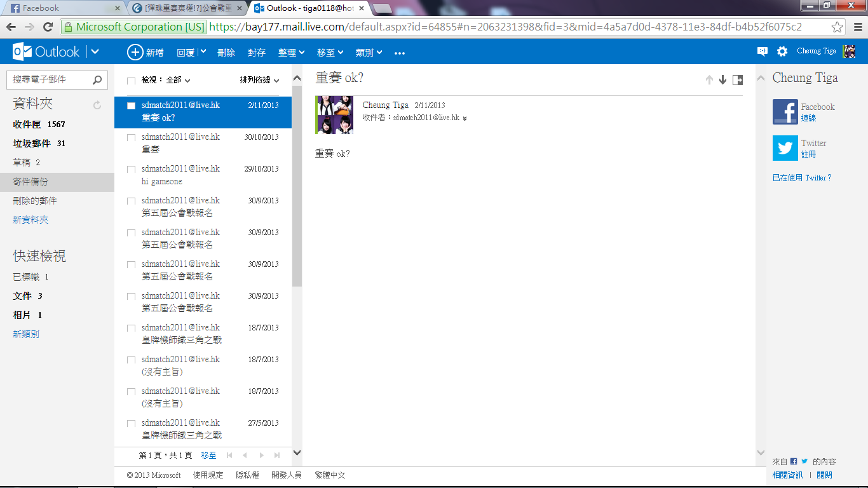
Task: Reply using the 回覆 button
Action: click(x=186, y=53)
